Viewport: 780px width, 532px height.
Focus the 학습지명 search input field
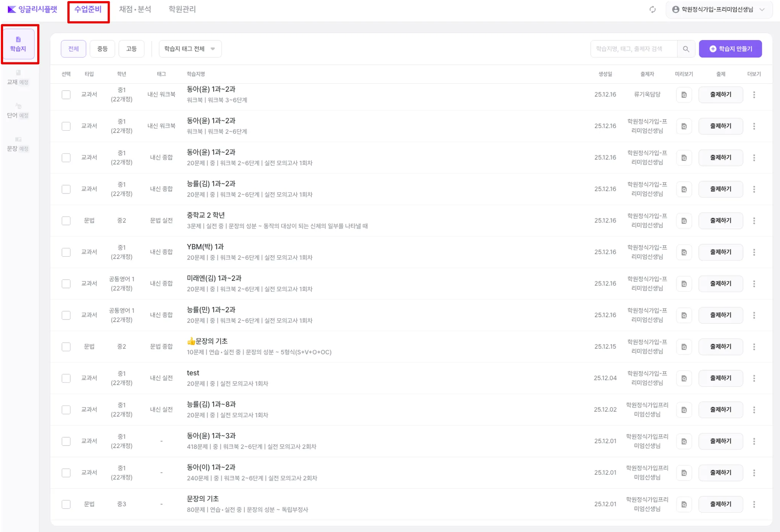634,49
